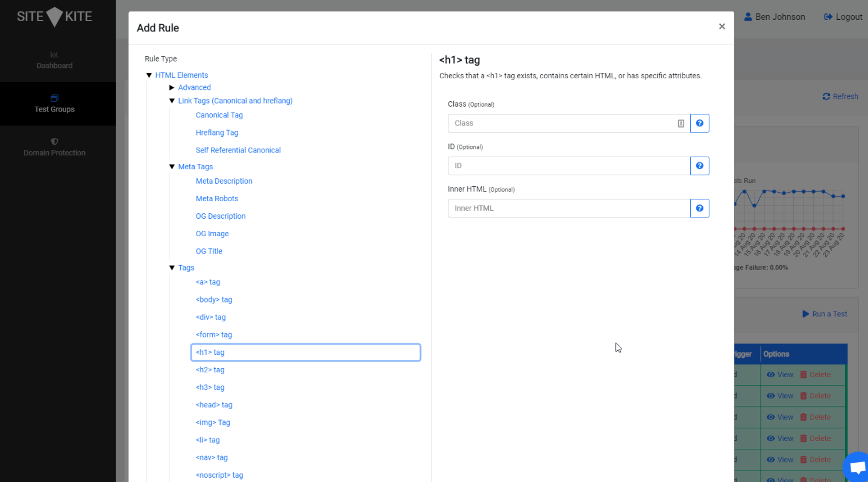Select the <head> tag rule
This screenshot has width=868, height=482.
click(214, 405)
